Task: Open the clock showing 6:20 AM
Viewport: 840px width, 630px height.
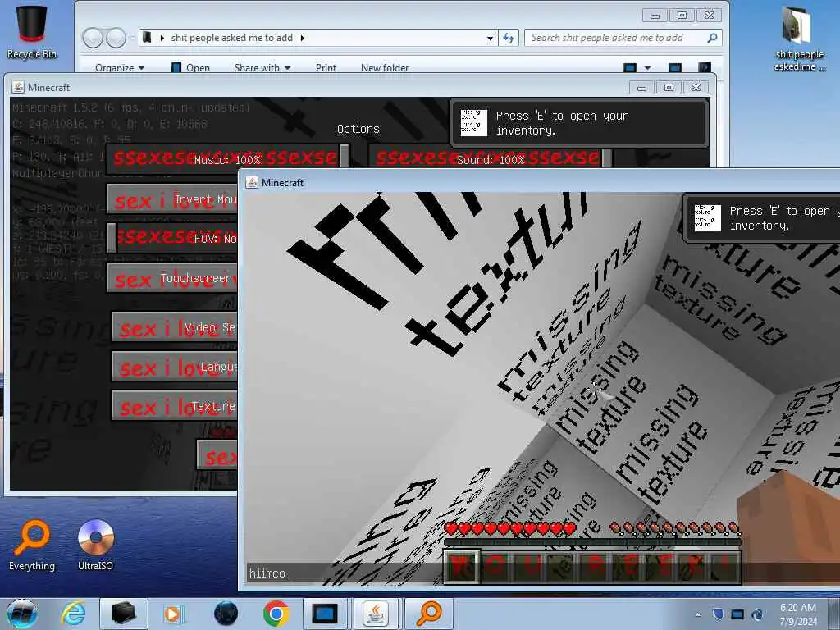Action: [x=798, y=614]
